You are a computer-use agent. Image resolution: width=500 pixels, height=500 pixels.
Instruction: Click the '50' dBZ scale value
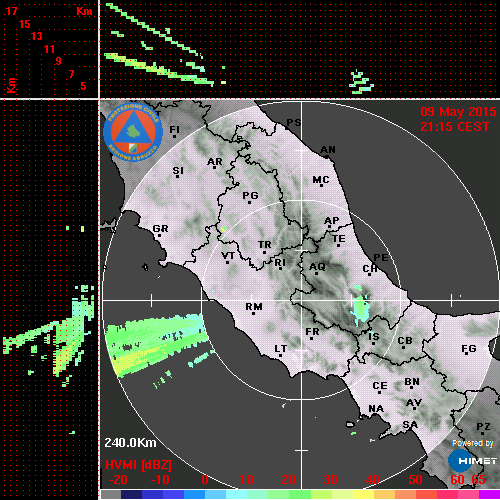click(x=415, y=480)
